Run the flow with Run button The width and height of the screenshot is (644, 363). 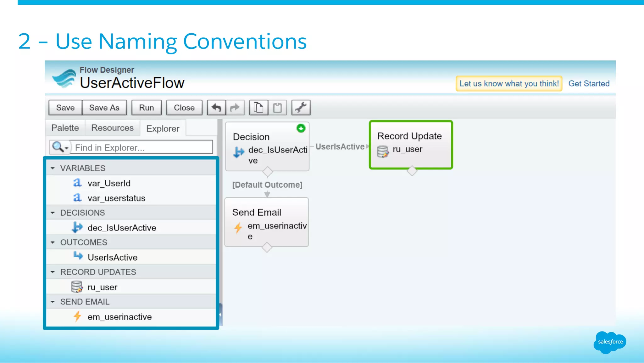(x=147, y=108)
